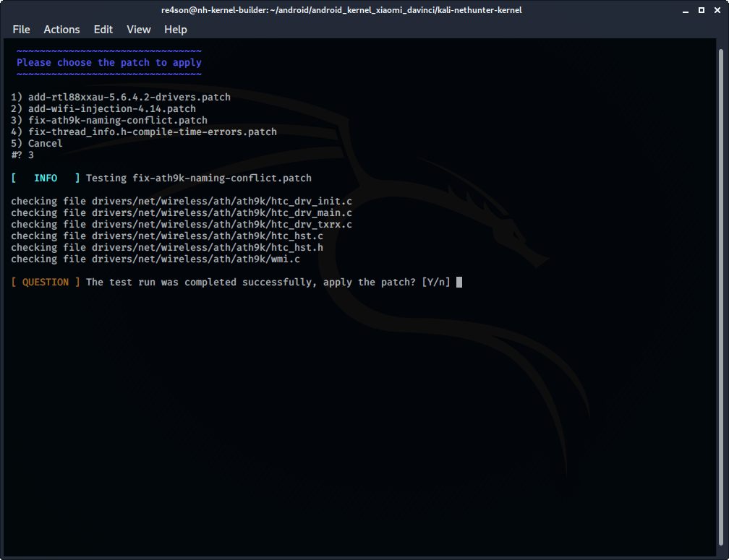Maximize the terminal window
Viewport: 729px width, 560px height.
tap(702, 10)
